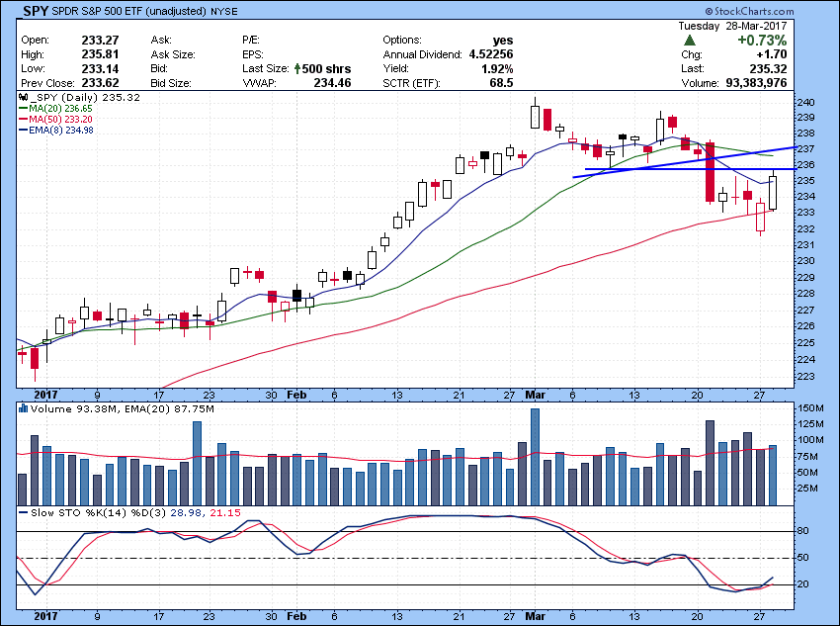
Task: Click the Yield value '1.92%'
Action: (497, 68)
